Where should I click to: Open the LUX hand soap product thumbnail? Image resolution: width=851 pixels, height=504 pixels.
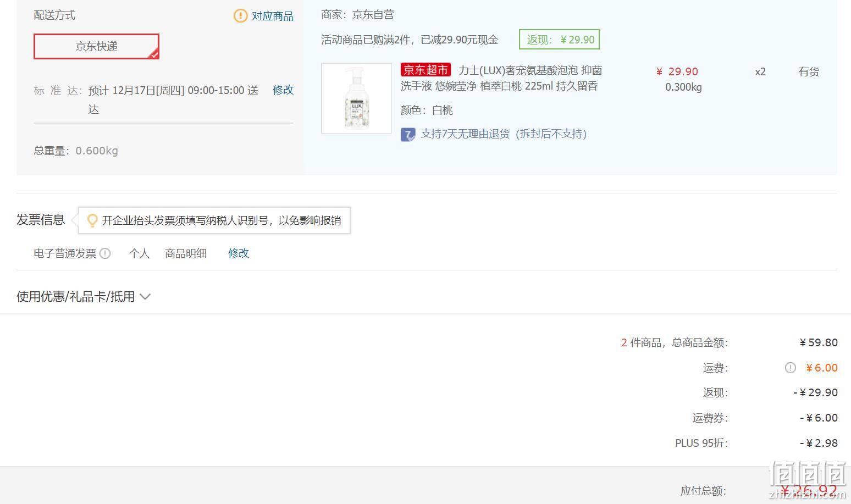coord(356,98)
